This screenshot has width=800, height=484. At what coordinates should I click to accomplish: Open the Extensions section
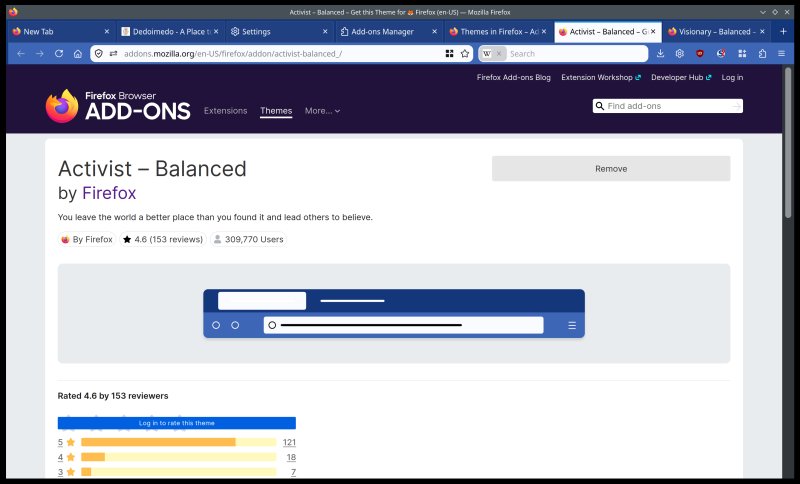point(226,111)
